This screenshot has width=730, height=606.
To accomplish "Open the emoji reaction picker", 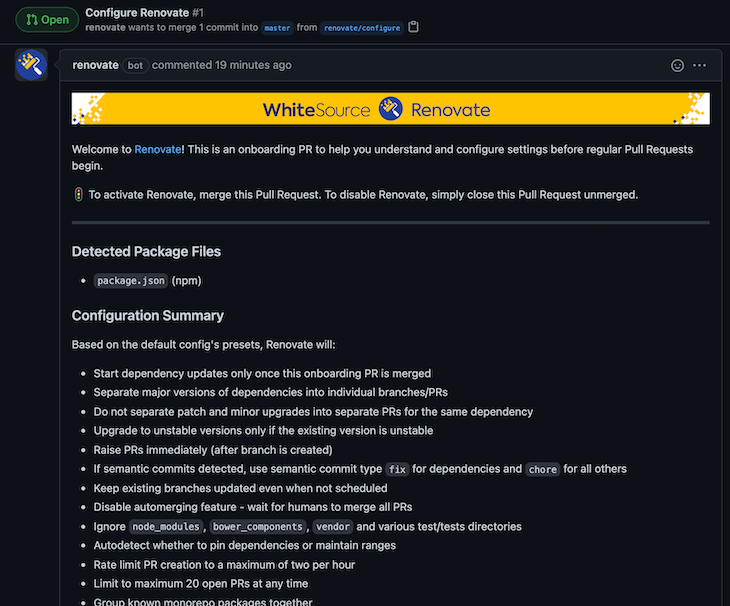I will (677, 65).
